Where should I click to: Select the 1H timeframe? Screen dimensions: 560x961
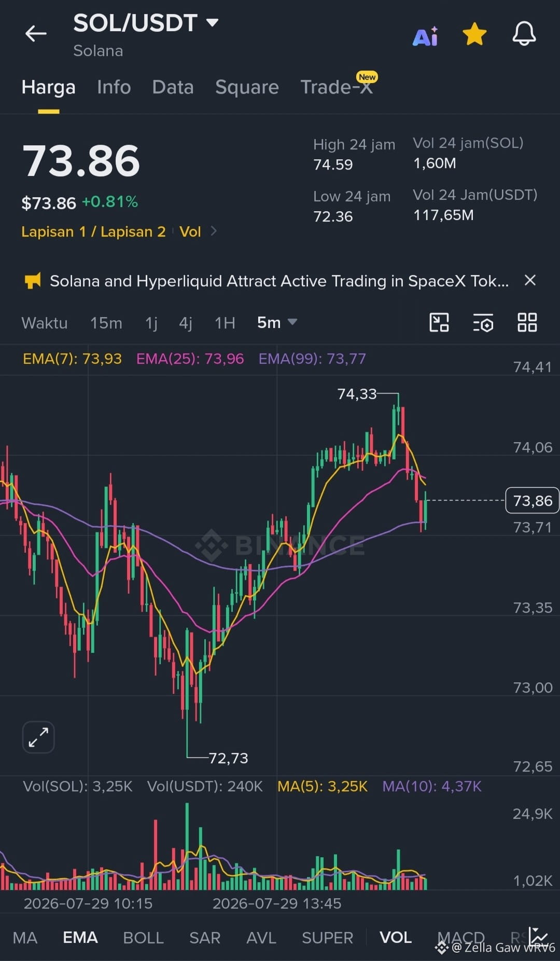225,323
